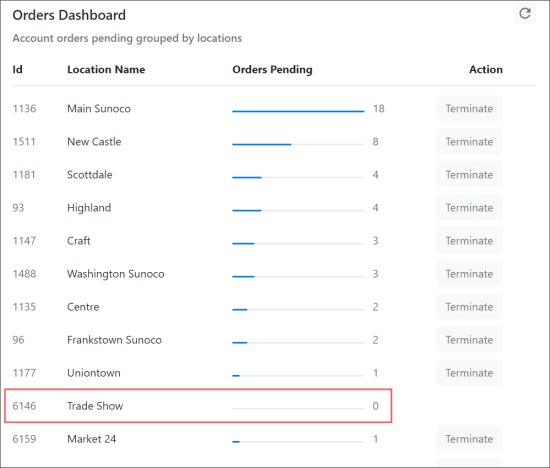
Task: Click Terminate for Centre location
Action: 469,307
